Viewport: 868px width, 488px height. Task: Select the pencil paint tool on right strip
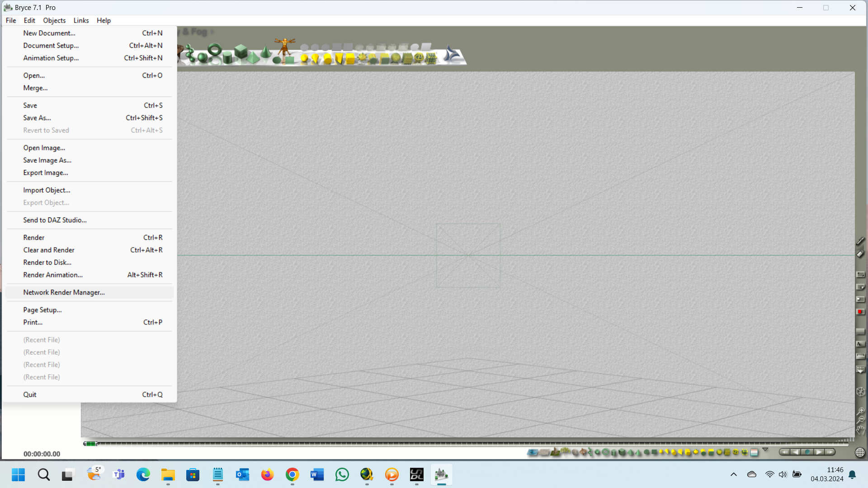coord(860,241)
